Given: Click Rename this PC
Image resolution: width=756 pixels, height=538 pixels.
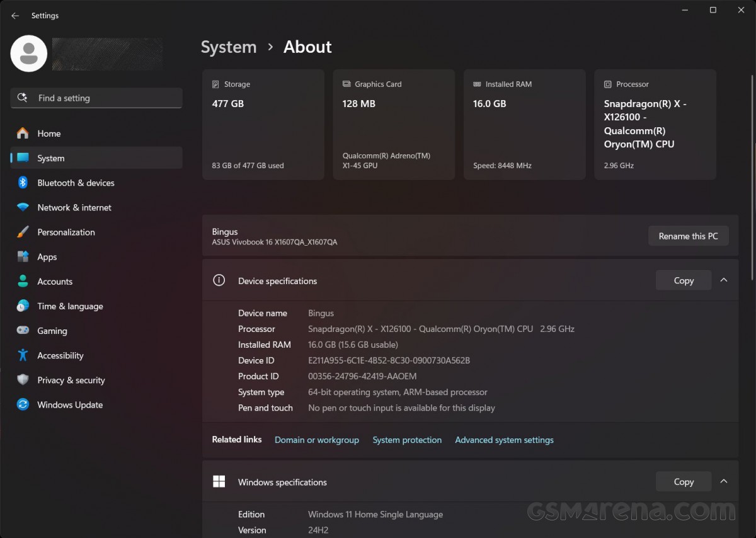Looking at the screenshot, I should tap(689, 236).
